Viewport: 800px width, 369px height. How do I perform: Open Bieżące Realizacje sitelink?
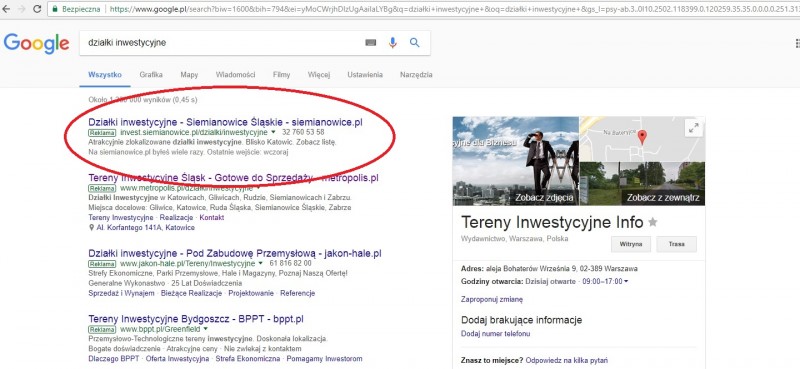[191, 293]
